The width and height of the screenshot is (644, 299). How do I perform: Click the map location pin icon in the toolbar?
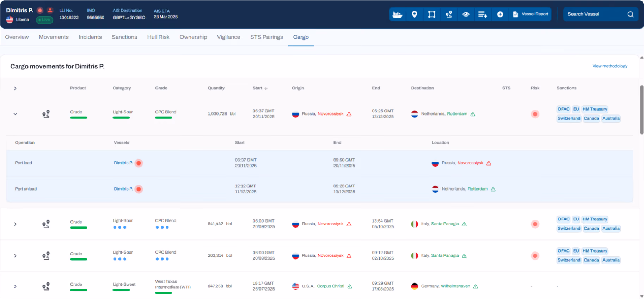pos(415,14)
